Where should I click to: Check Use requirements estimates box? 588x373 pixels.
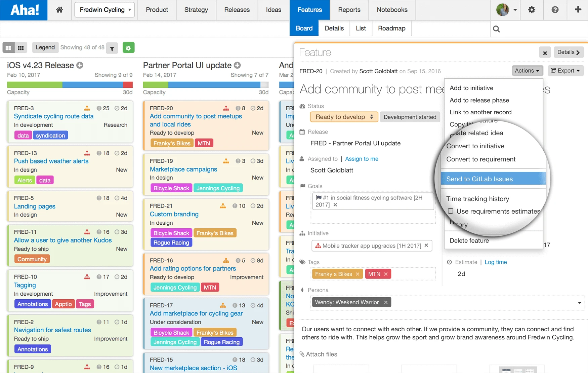(451, 211)
